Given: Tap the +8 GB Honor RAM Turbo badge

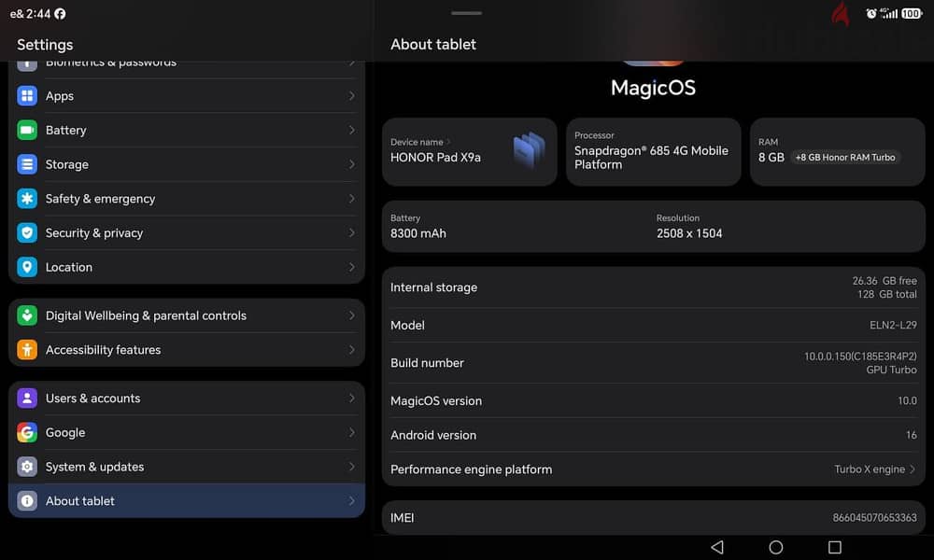Looking at the screenshot, I should click(x=845, y=158).
